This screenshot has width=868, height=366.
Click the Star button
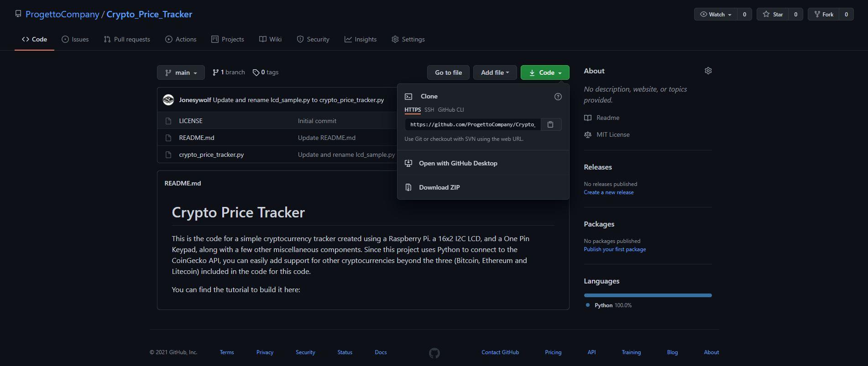pyautogui.click(x=773, y=14)
